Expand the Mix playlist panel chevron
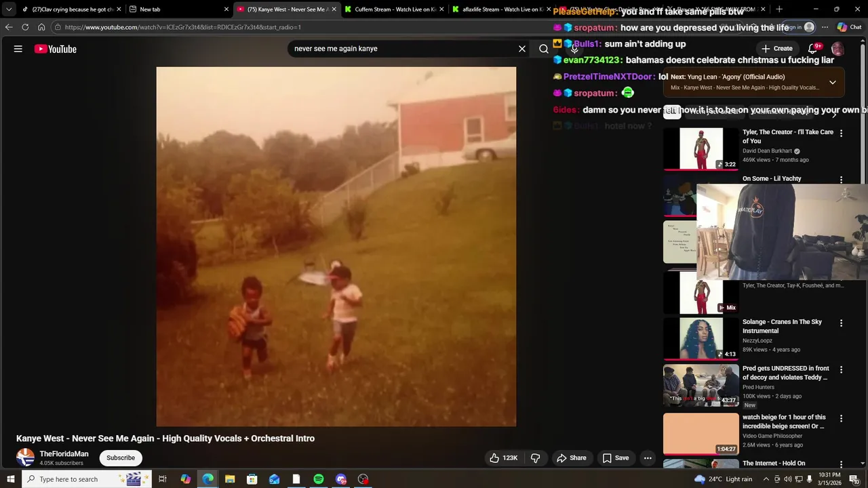The image size is (868, 488). (x=832, y=82)
